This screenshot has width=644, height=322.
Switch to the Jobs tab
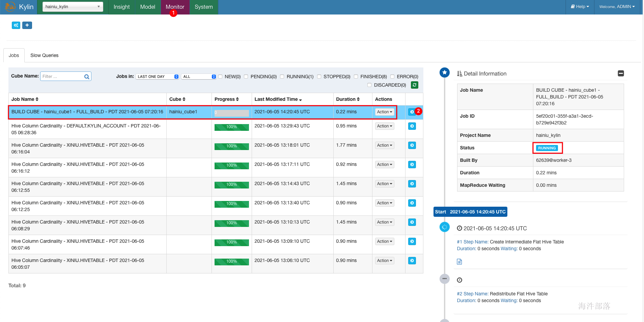[14, 55]
